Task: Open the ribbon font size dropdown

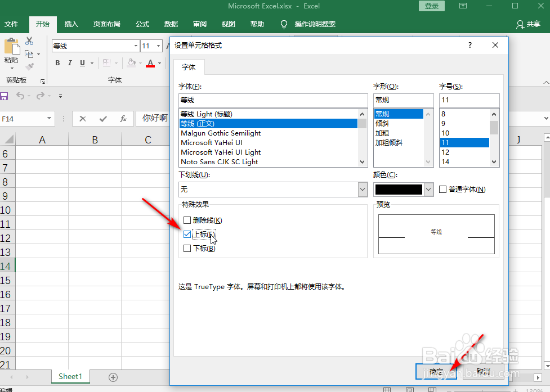Action: (159, 46)
